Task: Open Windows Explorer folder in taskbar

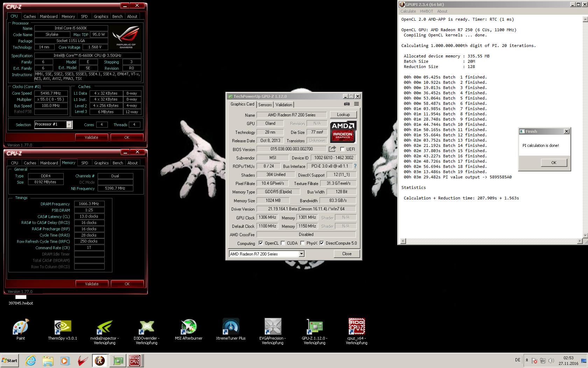Action: [x=48, y=361]
